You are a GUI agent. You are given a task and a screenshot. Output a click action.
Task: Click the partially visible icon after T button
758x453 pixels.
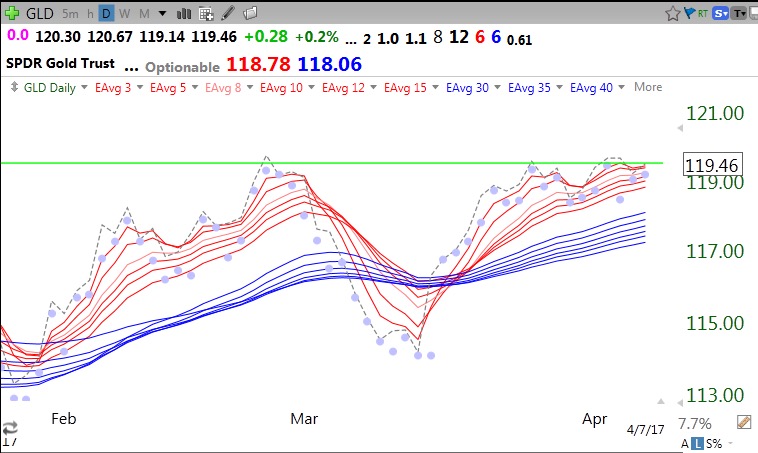tap(753, 14)
